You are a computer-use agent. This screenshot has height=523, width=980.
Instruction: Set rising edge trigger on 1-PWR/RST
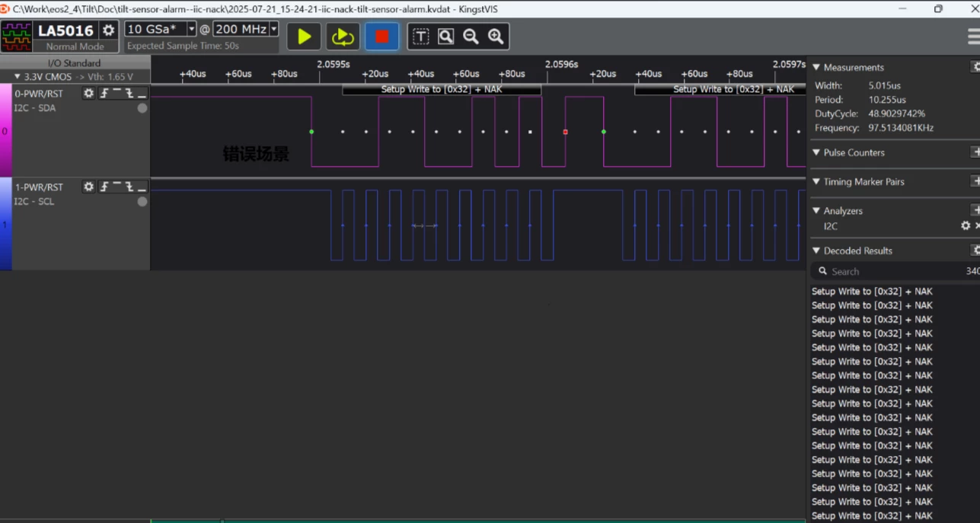(x=104, y=187)
